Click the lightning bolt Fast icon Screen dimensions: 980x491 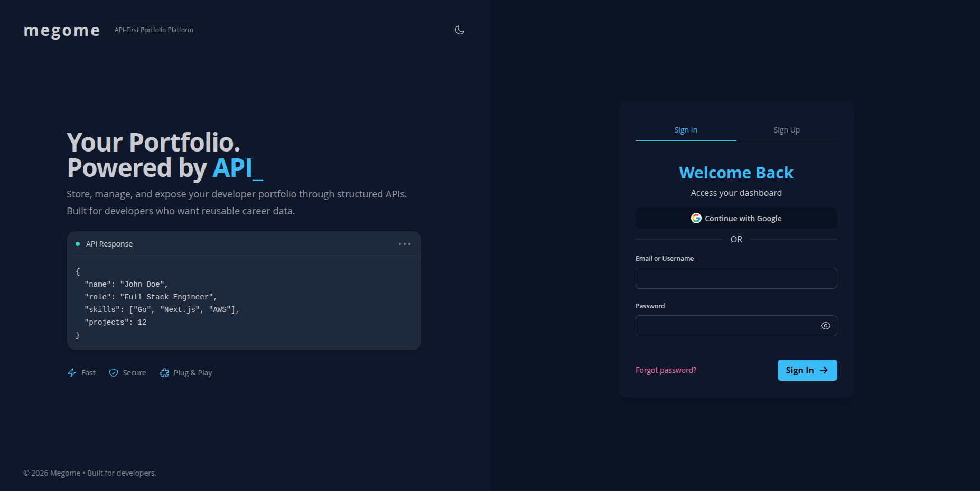(x=72, y=373)
